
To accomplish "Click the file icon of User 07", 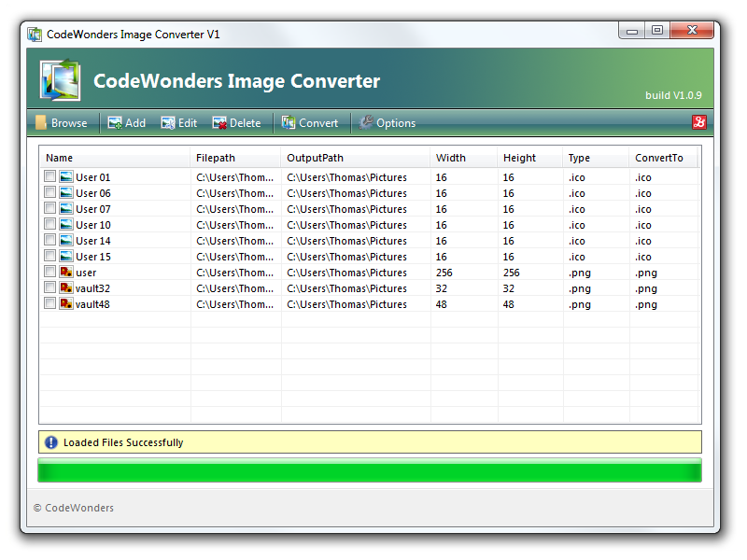I will [x=66, y=208].
